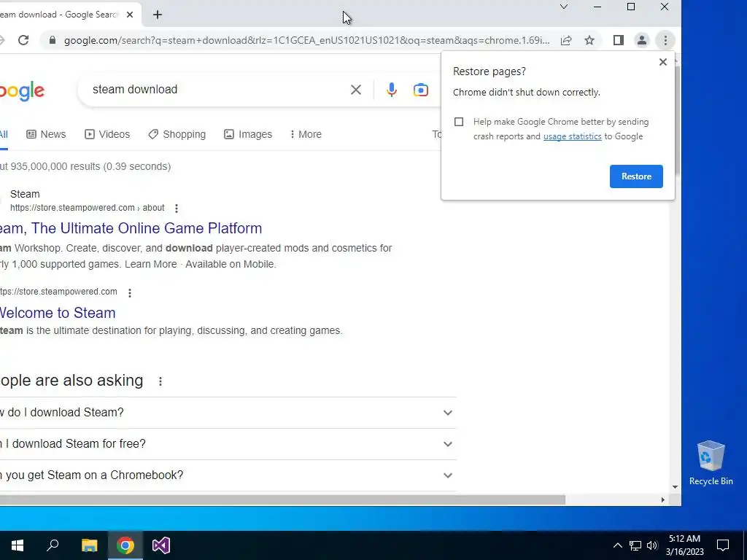747x560 pixels.
Task: Open 'The Ultimate Online Game Platform' result
Action: [131, 228]
